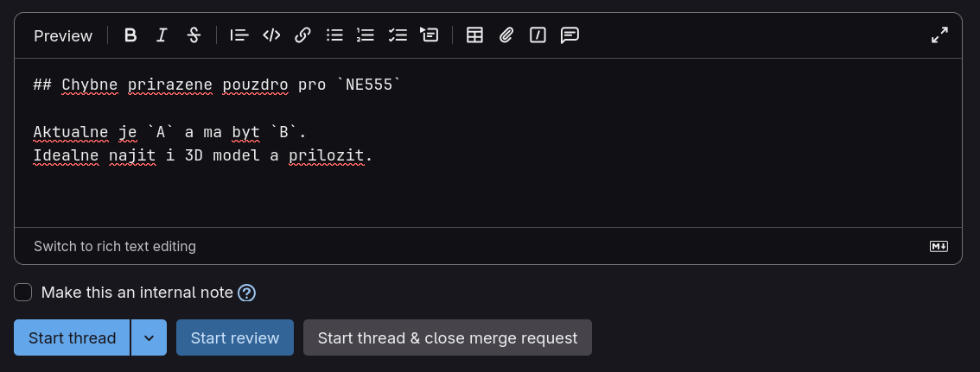Add a hyperlink
This screenshot has width=980, height=372.
click(302, 35)
